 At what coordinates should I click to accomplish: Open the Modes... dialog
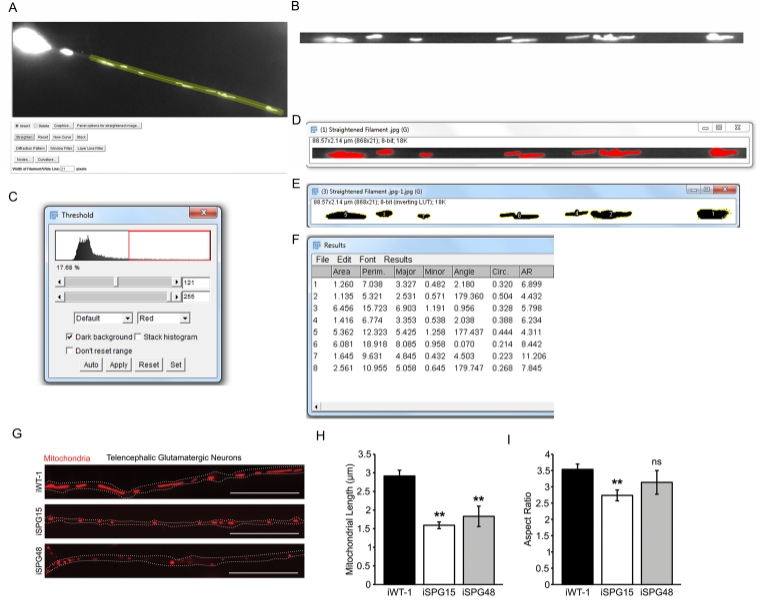click(23, 159)
